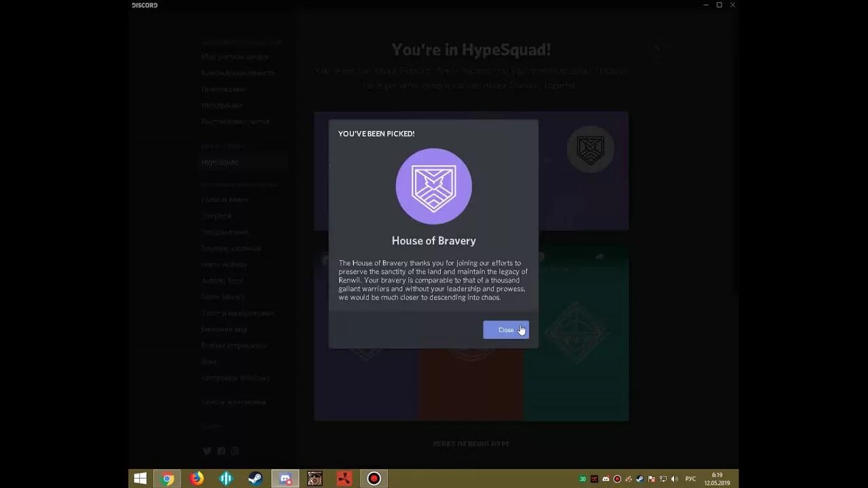Click the orange Brilliance house card

tap(471, 383)
